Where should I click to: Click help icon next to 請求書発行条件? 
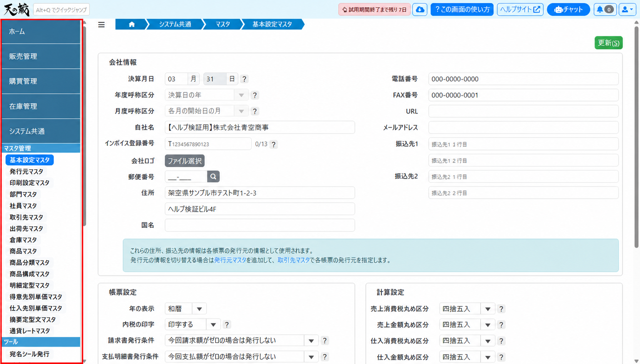coord(324,341)
